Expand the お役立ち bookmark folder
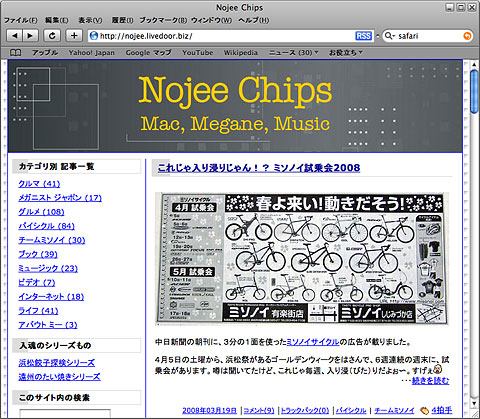Image resolution: width=480 pixels, height=419 pixels. click(346, 53)
